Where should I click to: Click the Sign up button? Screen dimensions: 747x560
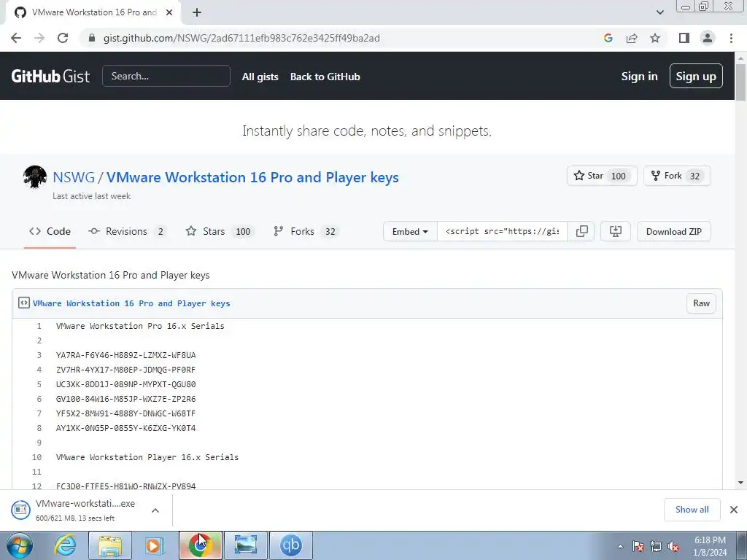pyautogui.click(x=695, y=76)
